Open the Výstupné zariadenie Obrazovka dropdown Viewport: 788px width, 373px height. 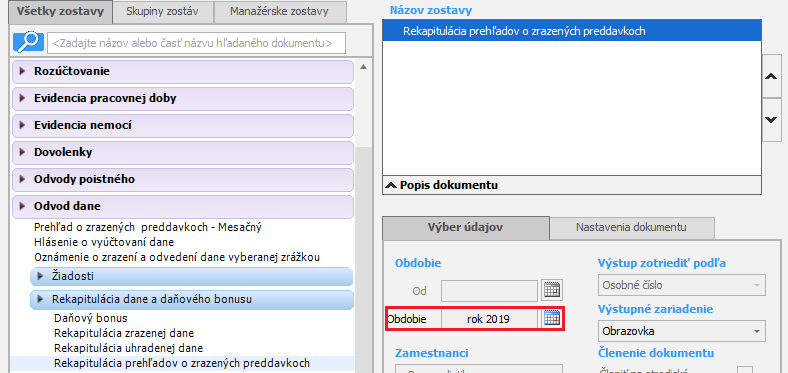[x=682, y=332]
